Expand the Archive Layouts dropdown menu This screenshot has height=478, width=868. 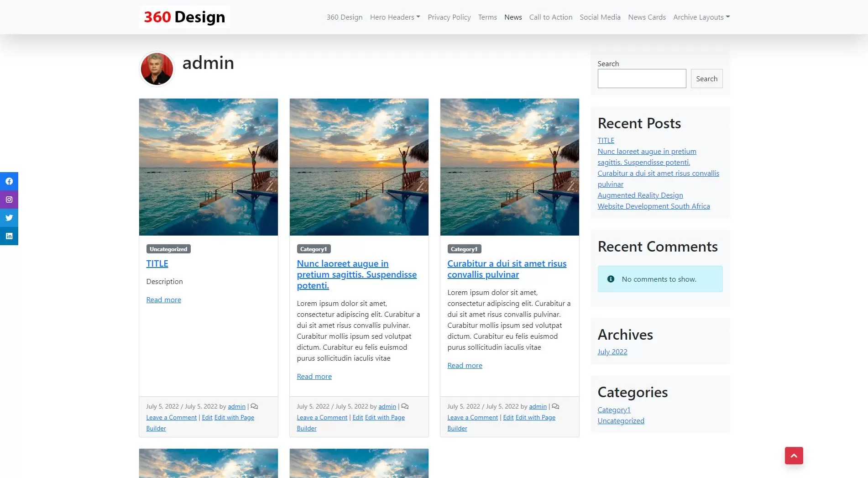701,17
